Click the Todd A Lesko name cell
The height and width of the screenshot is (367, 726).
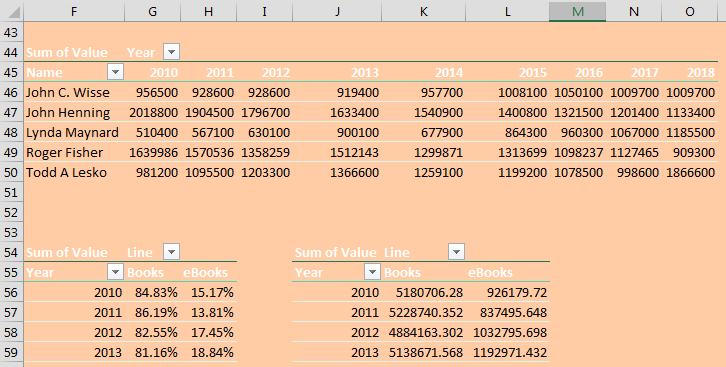(74, 172)
